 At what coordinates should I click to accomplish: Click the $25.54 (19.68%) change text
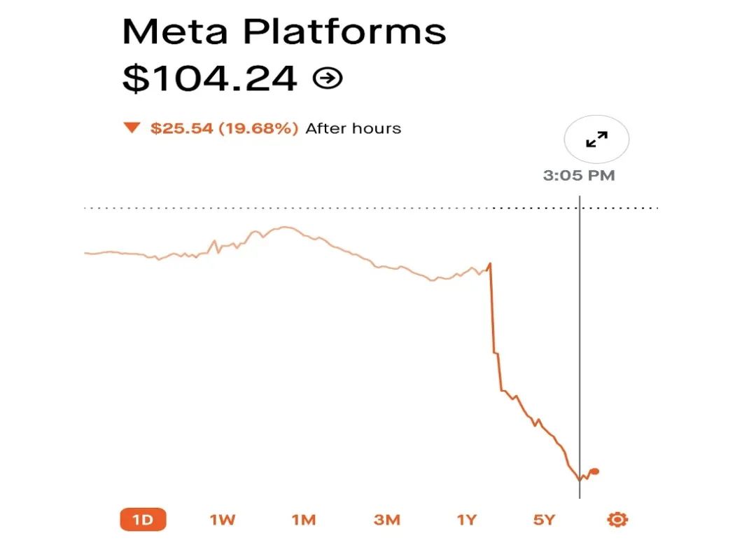click(224, 128)
